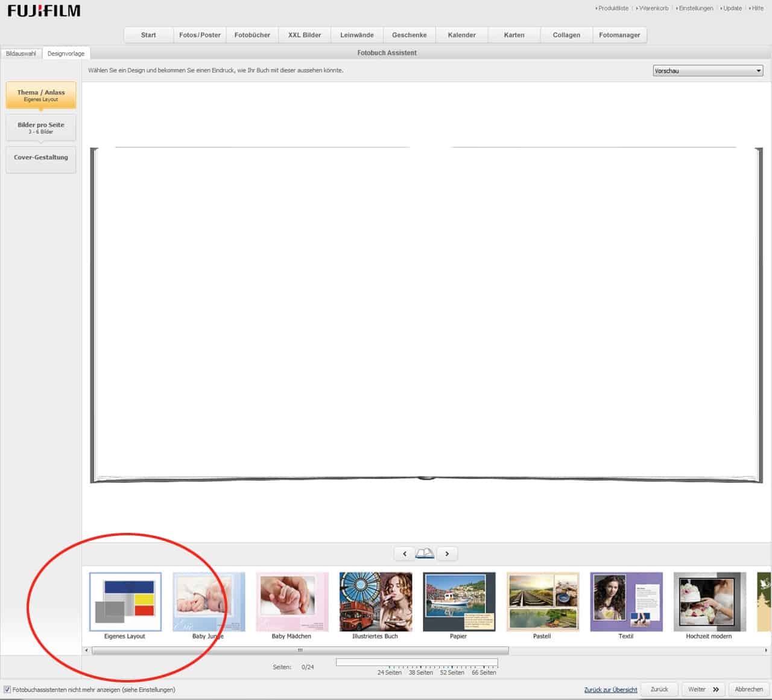The image size is (772, 700).
Task: Click the Seiten page count slider
Action: click(x=416, y=663)
